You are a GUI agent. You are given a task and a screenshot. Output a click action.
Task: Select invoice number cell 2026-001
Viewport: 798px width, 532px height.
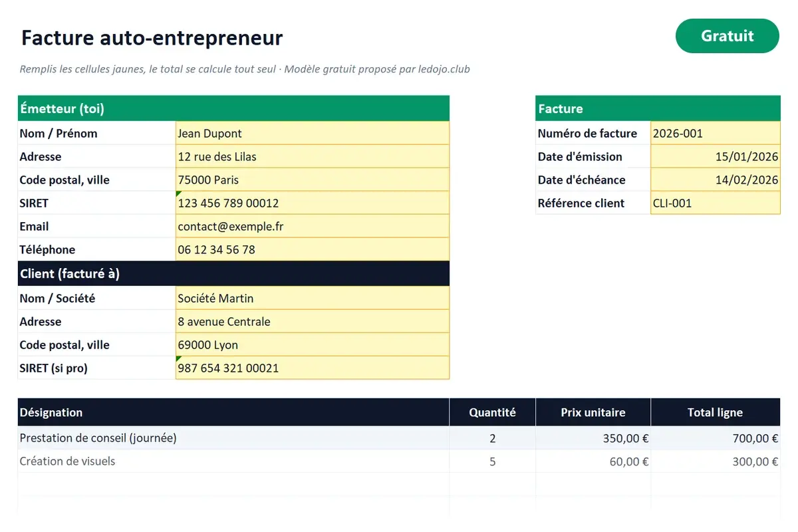(716, 133)
